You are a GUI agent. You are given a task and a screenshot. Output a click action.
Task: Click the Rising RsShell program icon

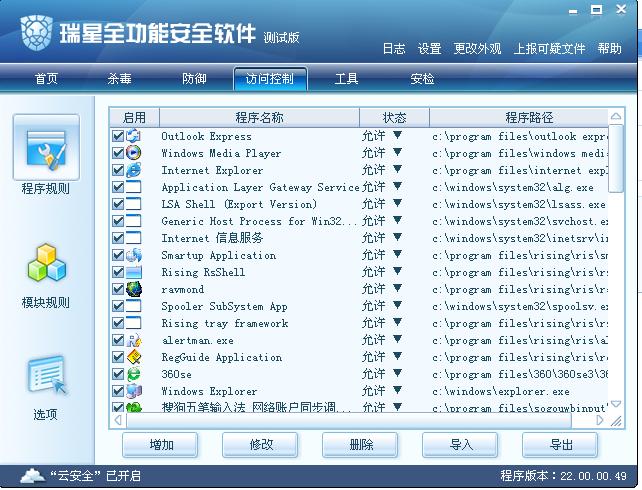133,272
